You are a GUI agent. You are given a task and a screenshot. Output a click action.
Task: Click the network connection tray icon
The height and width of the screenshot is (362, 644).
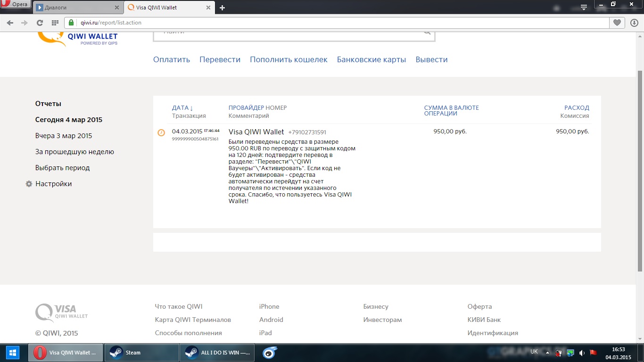click(570, 353)
